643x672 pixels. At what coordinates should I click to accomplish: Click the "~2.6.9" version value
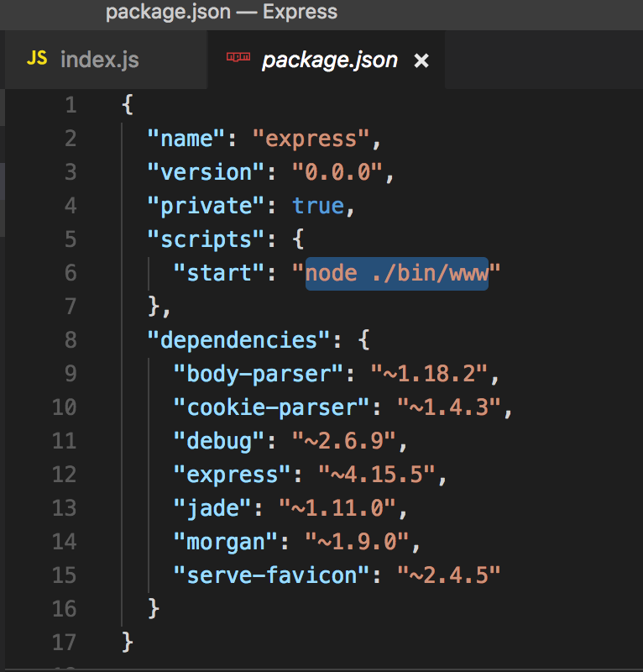tap(343, 441)
